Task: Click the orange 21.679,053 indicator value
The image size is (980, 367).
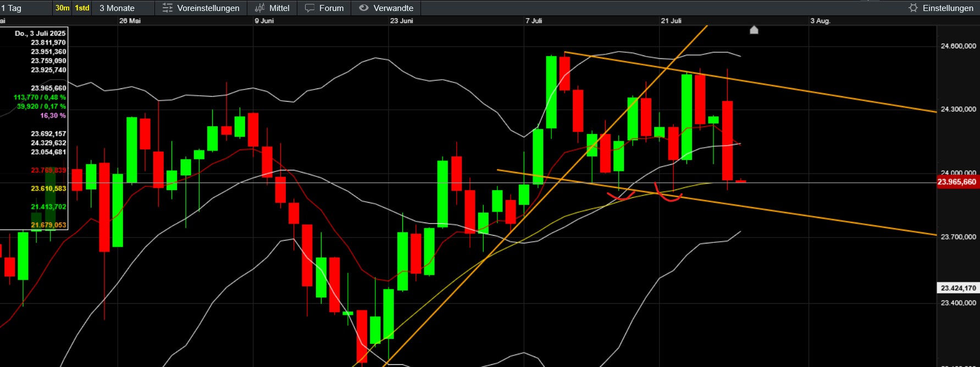Action: tap(48, 225)
